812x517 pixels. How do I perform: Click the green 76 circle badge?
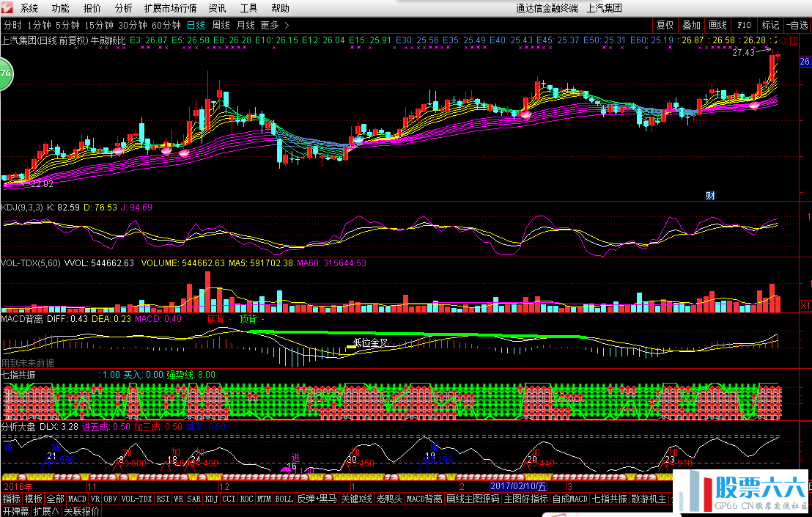(5, 73)
